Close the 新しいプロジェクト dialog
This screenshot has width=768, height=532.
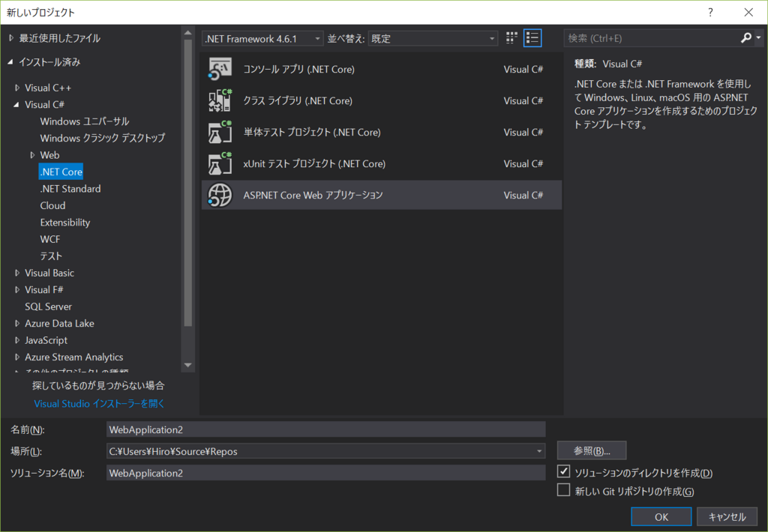(749, 12)
